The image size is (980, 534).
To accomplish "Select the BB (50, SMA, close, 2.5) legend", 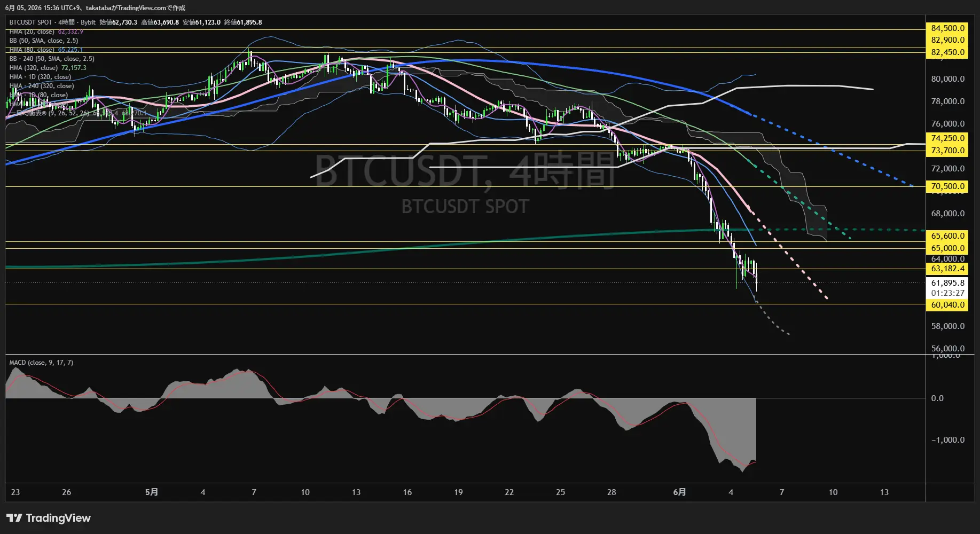I will click(44, 41).
